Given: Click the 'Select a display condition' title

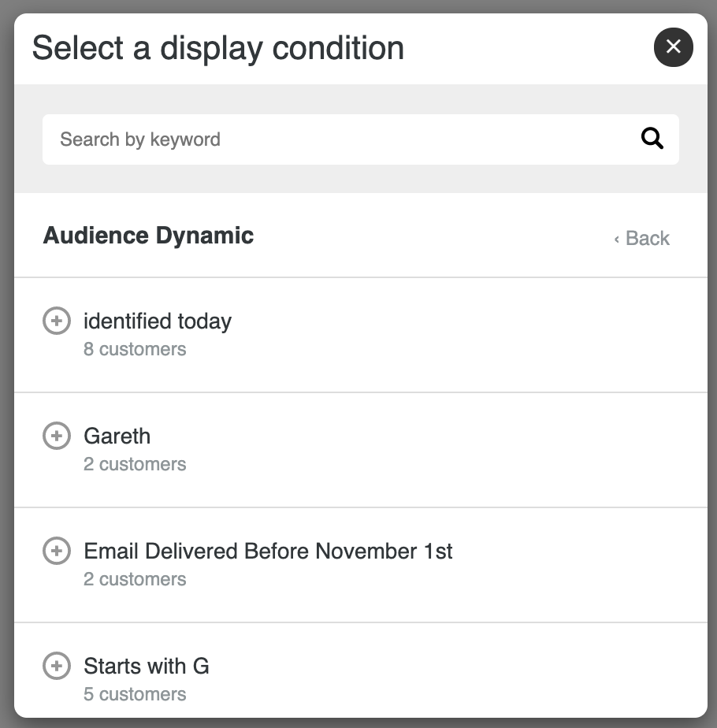Looking at the screenshot, I should pos(217,48).
